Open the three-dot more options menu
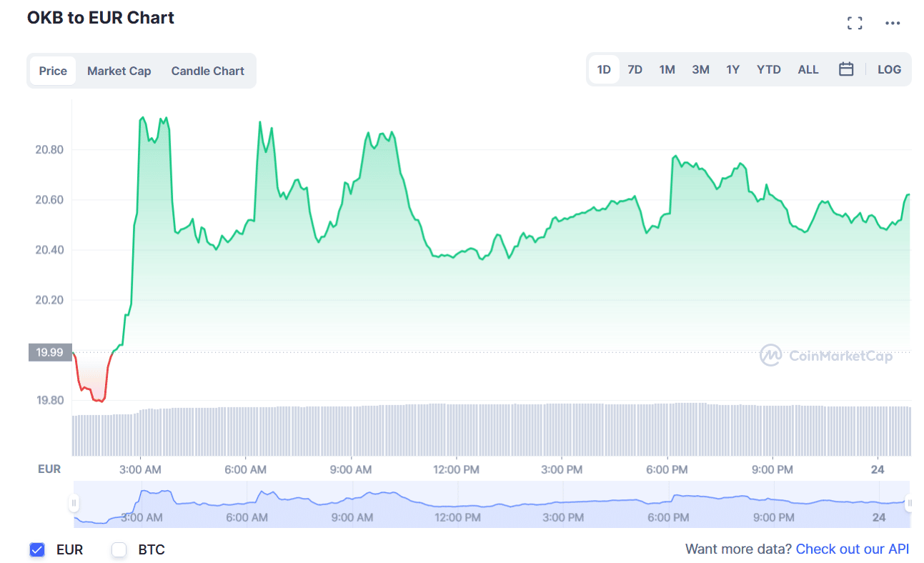The height and width of the screenshot is (563, 924). [x=893, y=23]
